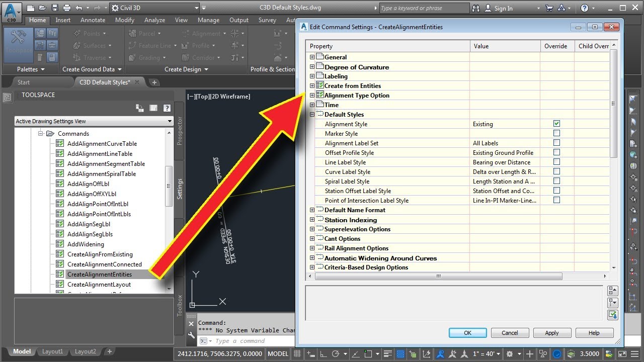Expand the Station Indexing category
644x362 pixels.
click(x=312, y=220)
